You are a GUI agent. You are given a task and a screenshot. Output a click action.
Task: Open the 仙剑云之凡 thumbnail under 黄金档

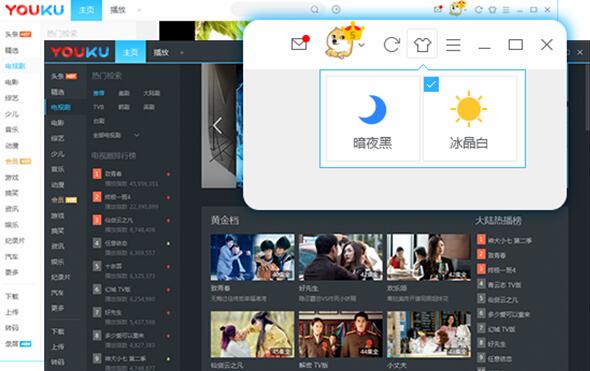[252, 334]
